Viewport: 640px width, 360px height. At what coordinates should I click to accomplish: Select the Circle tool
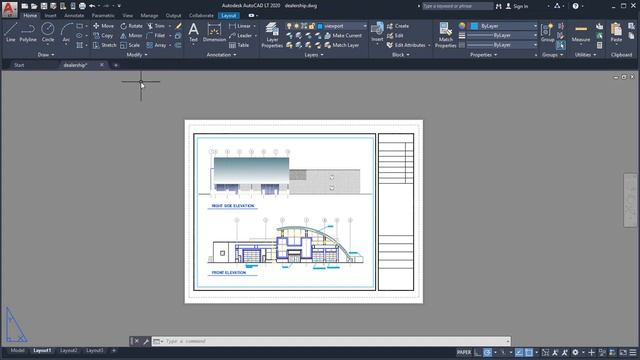[48, 33]
